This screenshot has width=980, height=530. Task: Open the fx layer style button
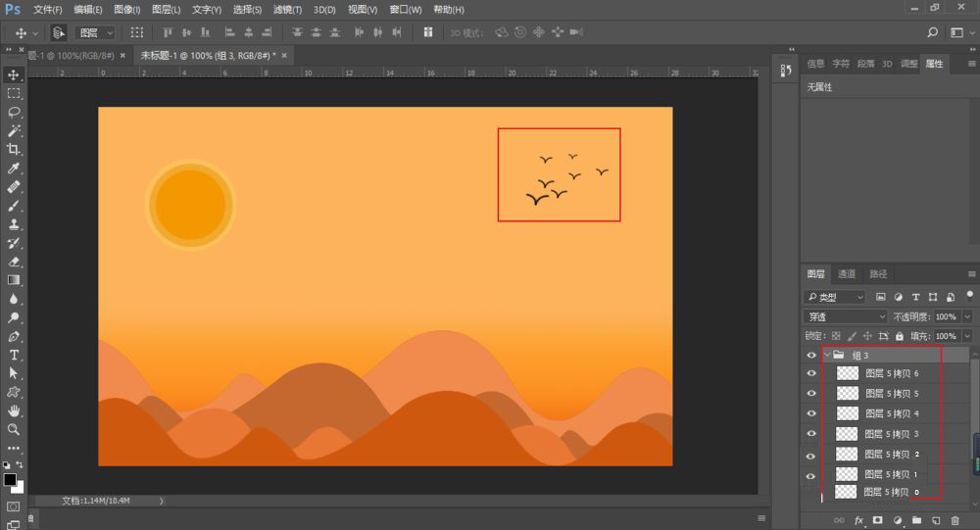(x=858, y=520)
